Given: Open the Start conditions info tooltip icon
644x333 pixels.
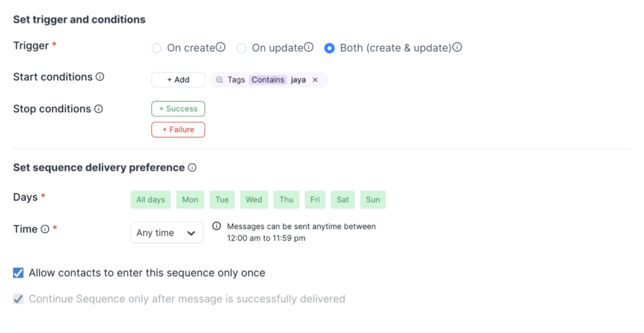Looking at the screenshot, I should coord(100,77).
